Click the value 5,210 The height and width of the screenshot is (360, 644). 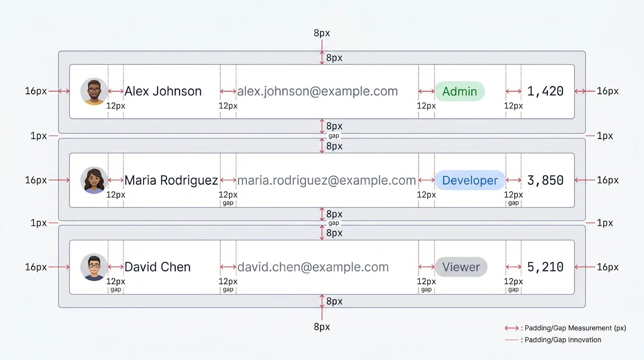[x=545, y=267]
